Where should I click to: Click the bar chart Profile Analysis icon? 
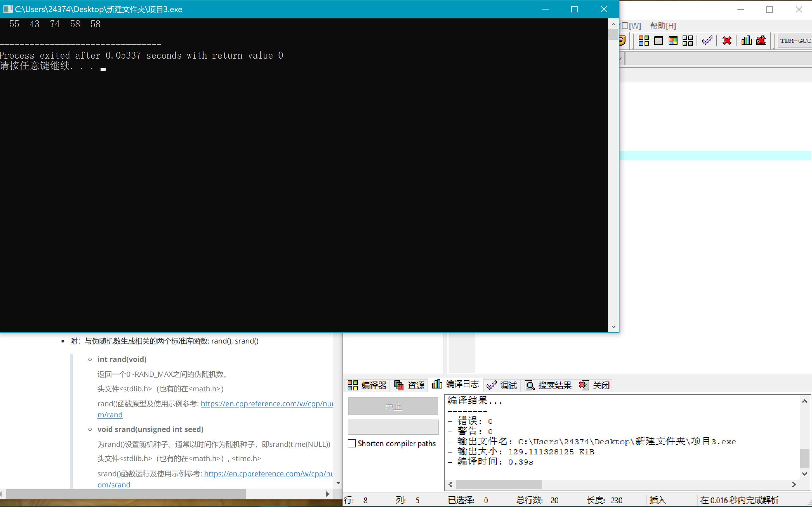[x=746, y=41]
